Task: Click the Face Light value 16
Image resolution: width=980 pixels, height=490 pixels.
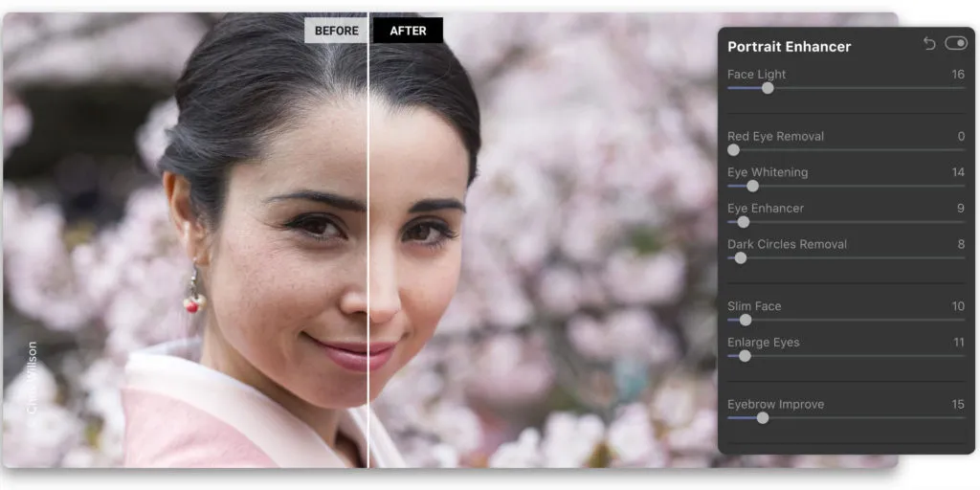Action: coord(957,75)
